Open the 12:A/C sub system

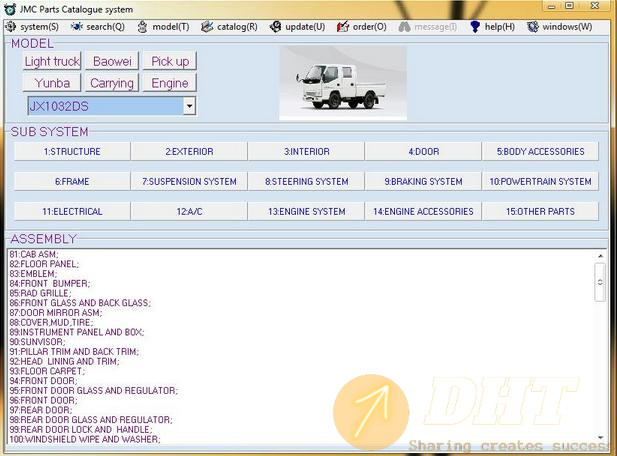189,211
